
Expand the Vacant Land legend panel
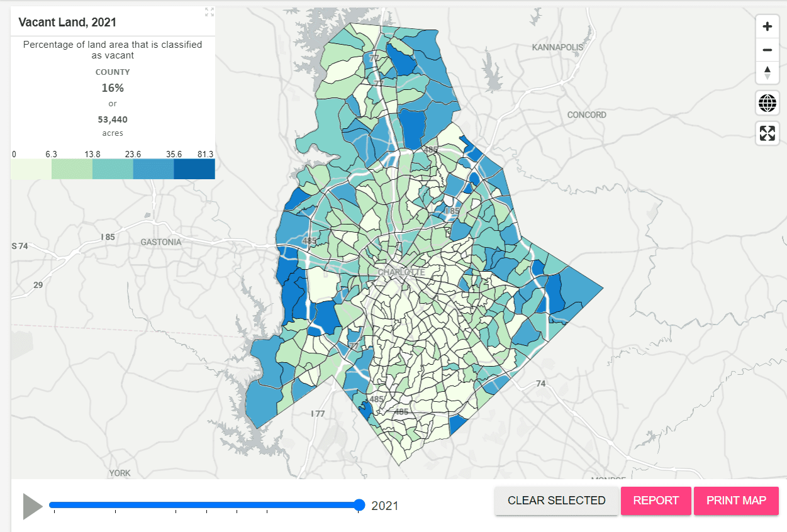[x=209, y=11]
